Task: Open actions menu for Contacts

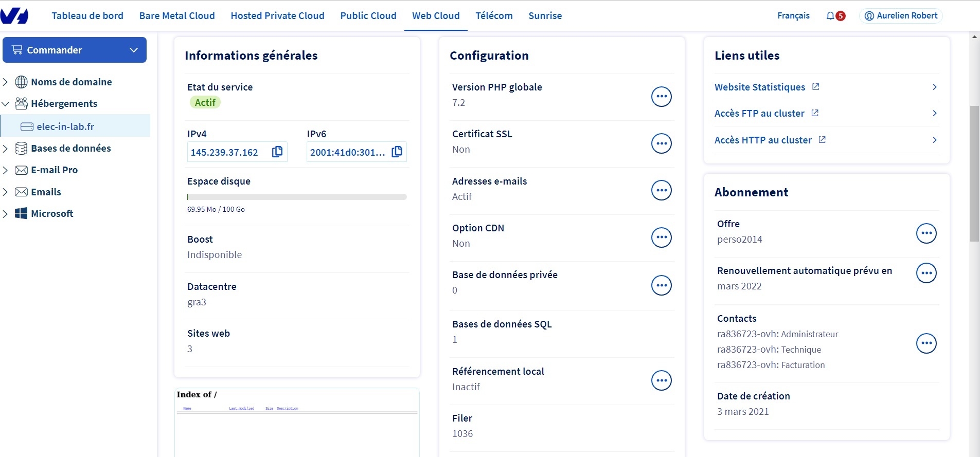Action: [x=926, y=343]
